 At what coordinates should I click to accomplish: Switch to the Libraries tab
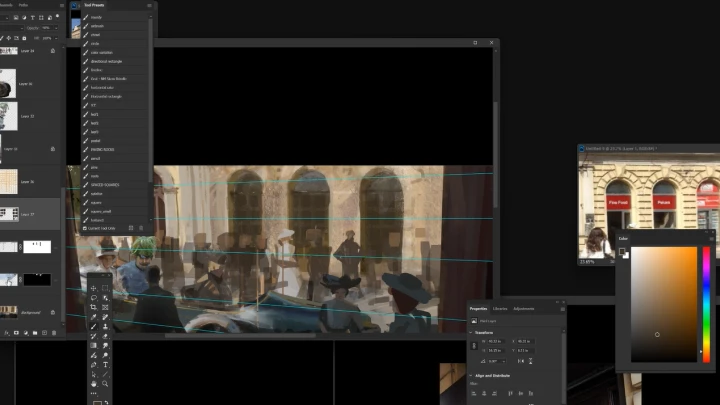point(500,309)
